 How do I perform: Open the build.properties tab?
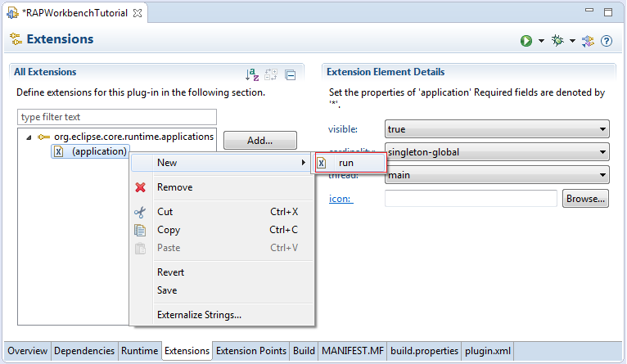424,351
